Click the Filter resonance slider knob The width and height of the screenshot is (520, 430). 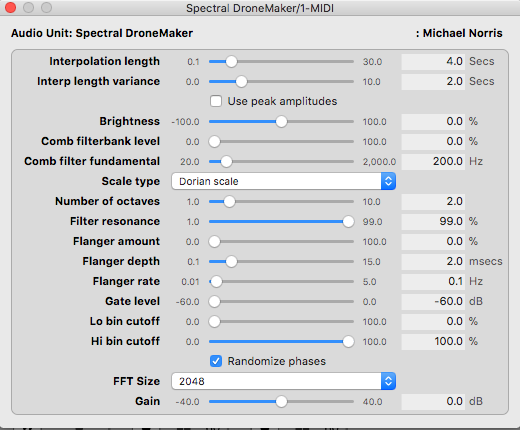[x=348, y=221]
